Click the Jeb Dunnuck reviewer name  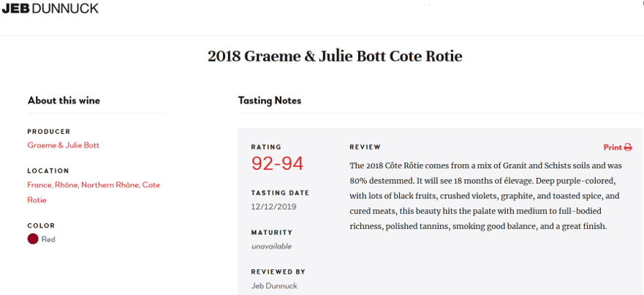pyautogui.click(x=274, y=285)
